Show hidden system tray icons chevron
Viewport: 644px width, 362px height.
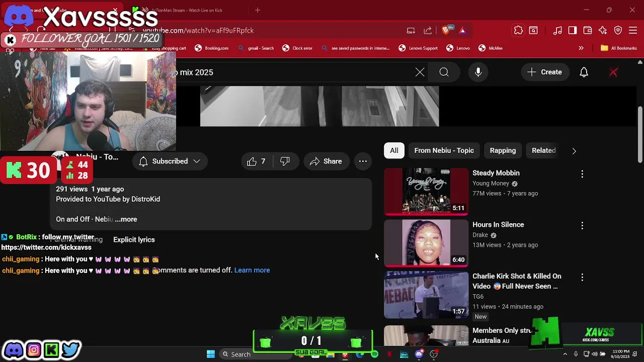point(565,354)
